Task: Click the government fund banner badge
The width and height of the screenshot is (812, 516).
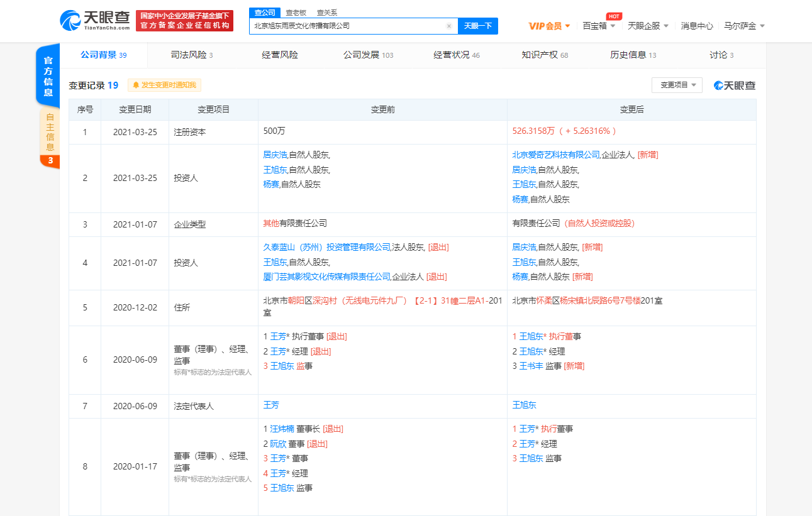Action: pos(184,21)
